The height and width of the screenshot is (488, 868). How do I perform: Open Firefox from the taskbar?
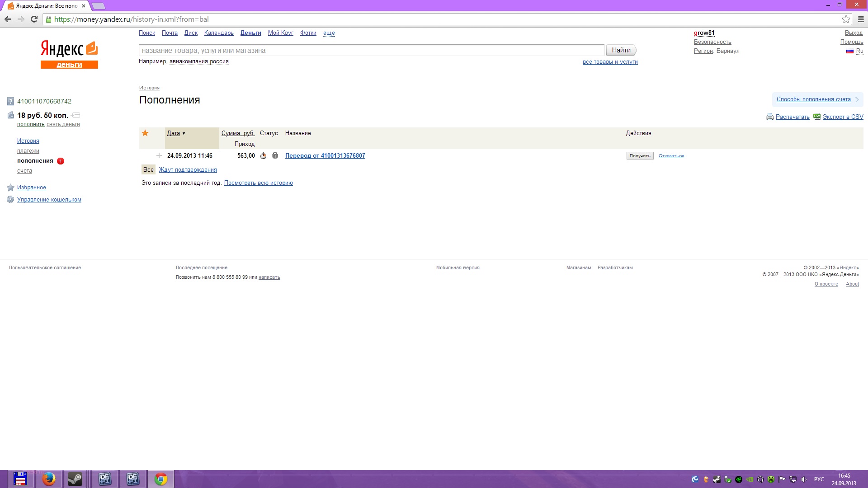[x=49, y=479]
